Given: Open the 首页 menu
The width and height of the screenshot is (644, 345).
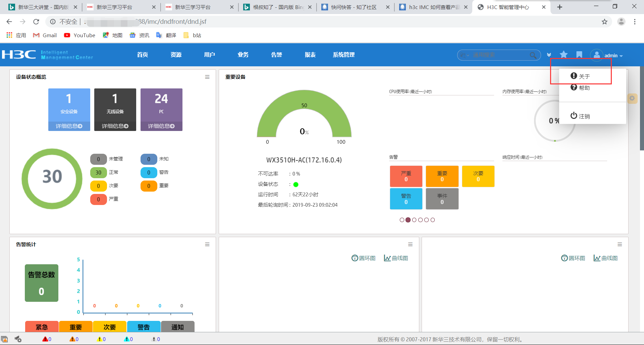Looking at the screenshot, I should click(143, 55).
